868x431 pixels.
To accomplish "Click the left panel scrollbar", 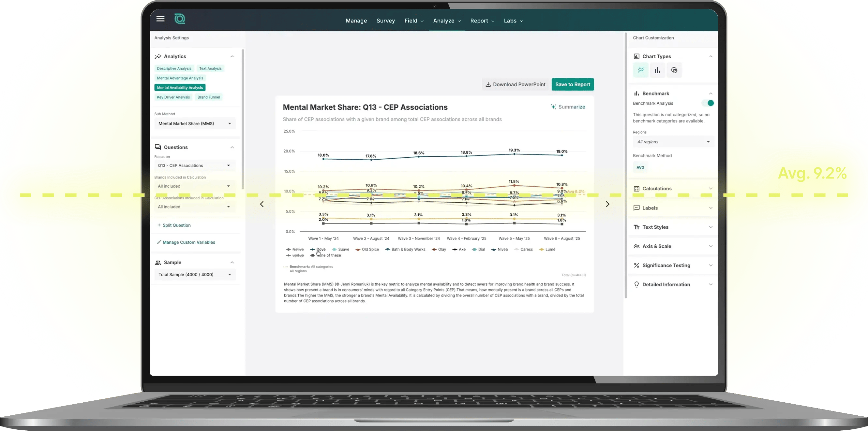I will pyautogui.click(x=243, y=120).
